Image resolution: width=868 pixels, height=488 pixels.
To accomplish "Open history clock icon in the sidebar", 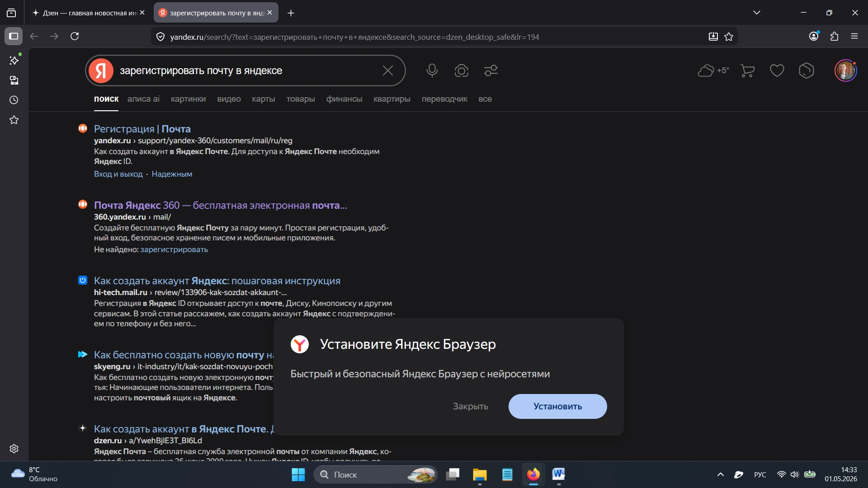I will pos(14,100).
